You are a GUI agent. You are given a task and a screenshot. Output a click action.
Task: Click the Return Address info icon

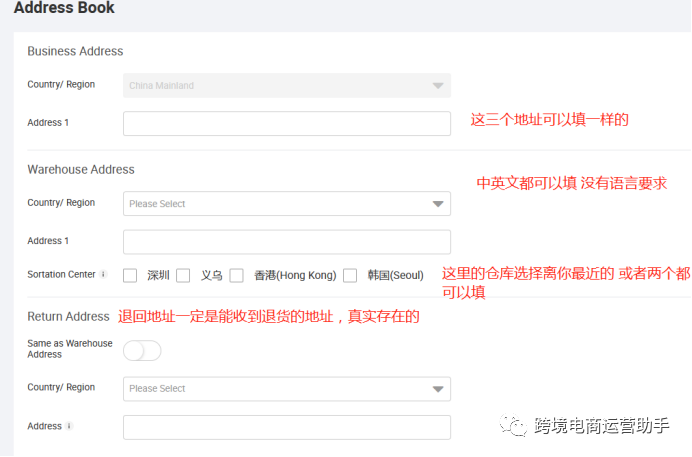69,426
